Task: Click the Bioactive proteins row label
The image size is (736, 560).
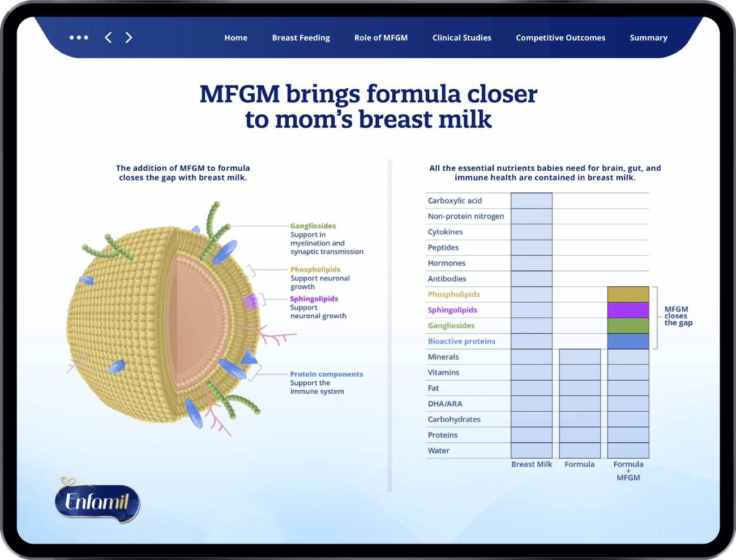Action: pos(461,341)
